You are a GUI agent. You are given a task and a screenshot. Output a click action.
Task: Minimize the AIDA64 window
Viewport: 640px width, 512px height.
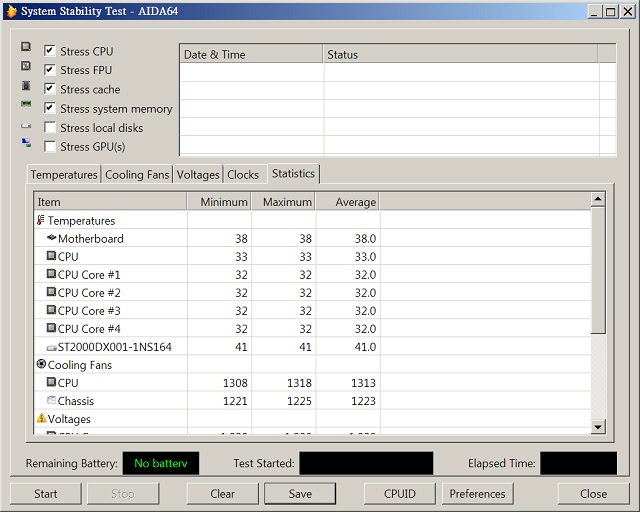[x=595, y=11]
